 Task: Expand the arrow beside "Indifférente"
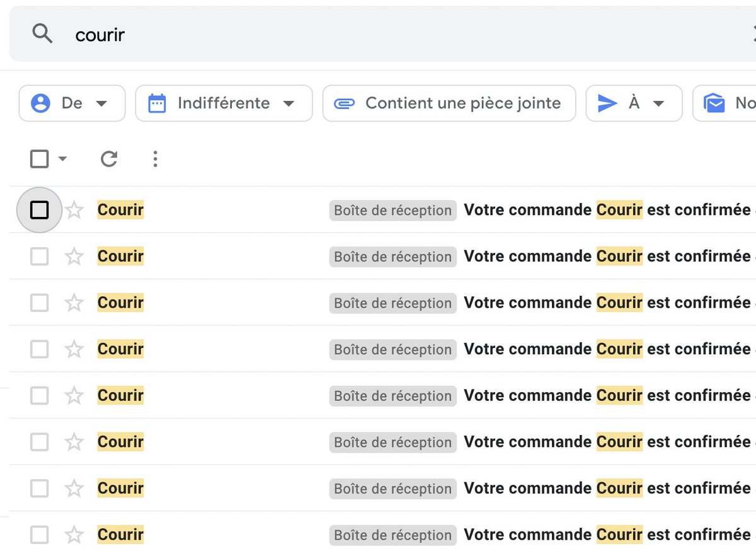tap(289, 103)
